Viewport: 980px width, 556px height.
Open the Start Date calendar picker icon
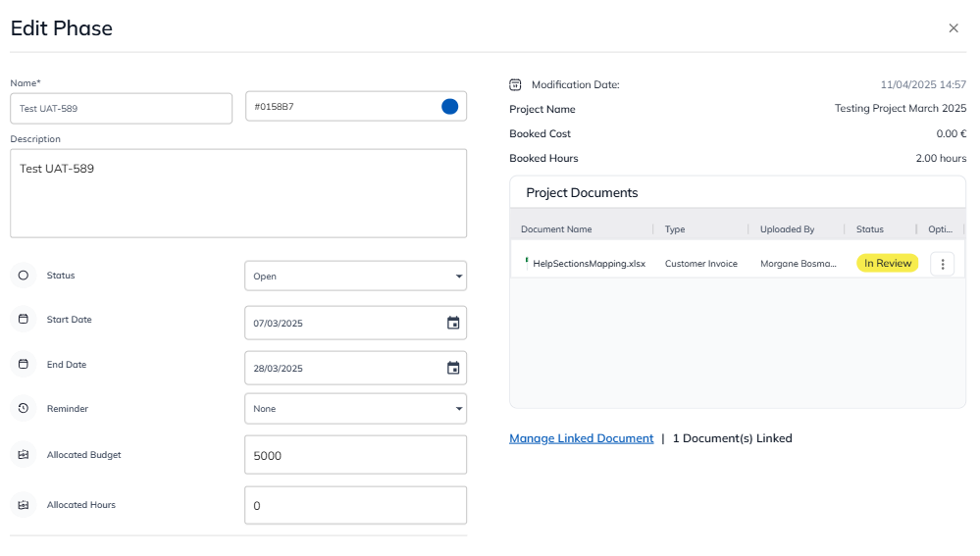pos(453,323)
